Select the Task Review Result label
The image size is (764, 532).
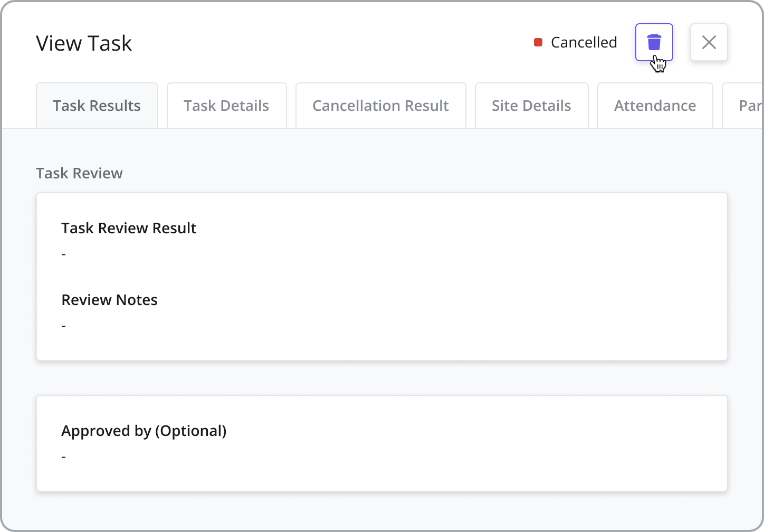tap(129, 228)
